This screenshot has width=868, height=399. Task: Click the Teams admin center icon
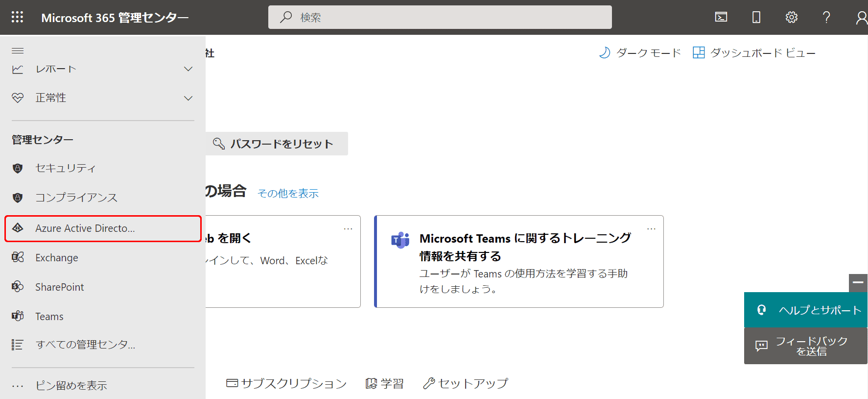point(18,316)
